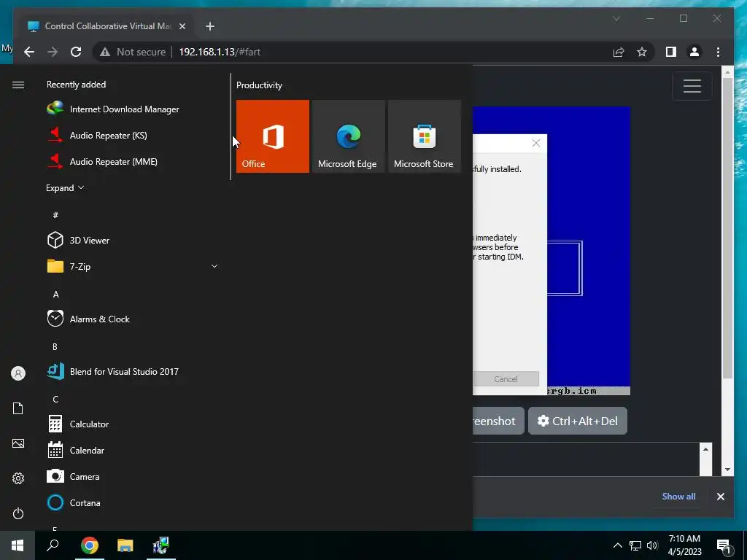
Task: Close the Control Collaborative Virtual Machines tab
Action: coord(182,26)
